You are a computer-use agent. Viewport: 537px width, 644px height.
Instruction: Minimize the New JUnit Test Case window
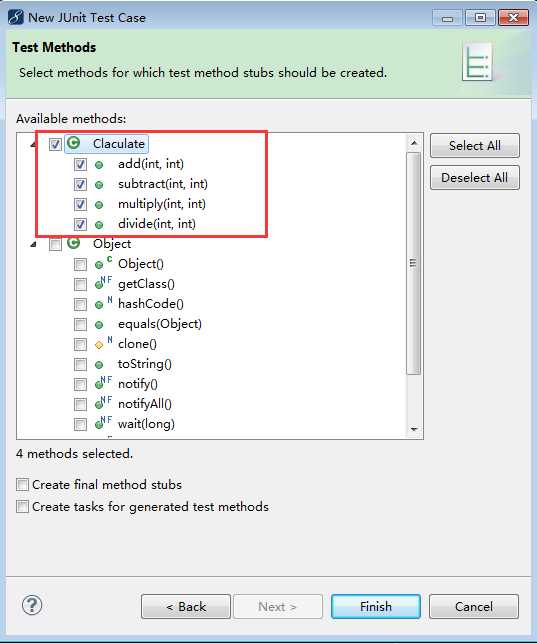tap(448, 18)
